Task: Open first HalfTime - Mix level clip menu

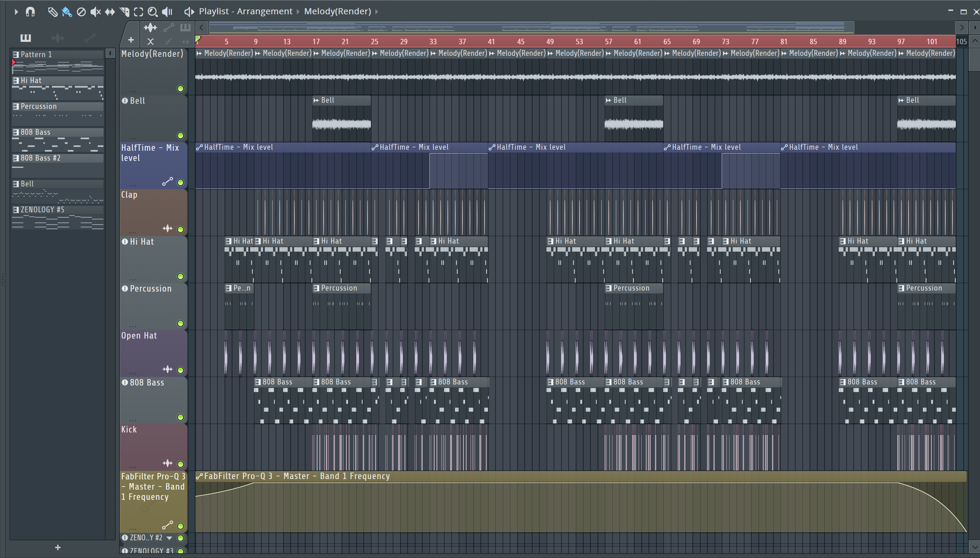Action: [x=199, y=148]
